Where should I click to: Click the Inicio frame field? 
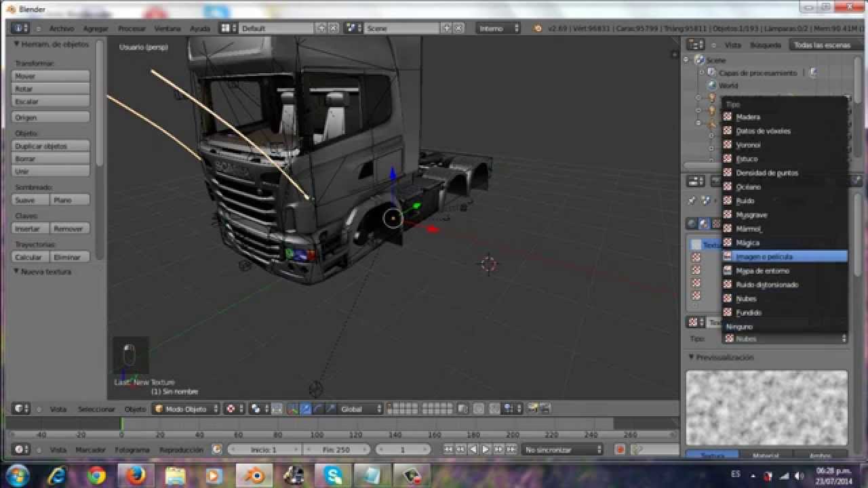tap(264, 449)
